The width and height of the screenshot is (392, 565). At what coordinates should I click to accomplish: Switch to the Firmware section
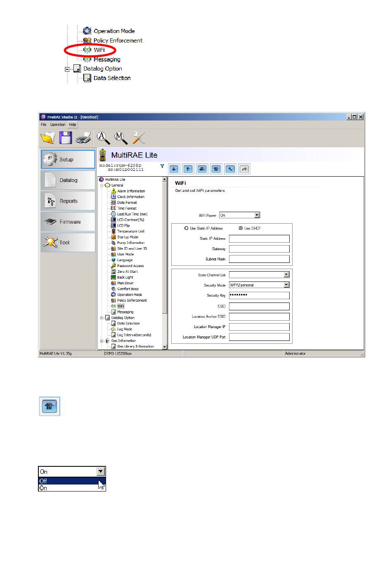(68, 222)
